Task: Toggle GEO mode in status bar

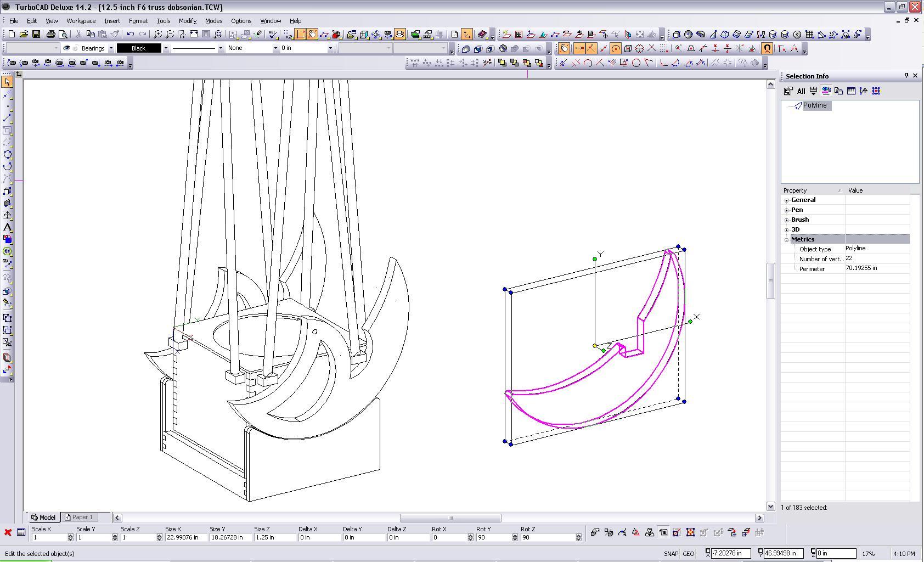Action: click(x=688, y=553)
